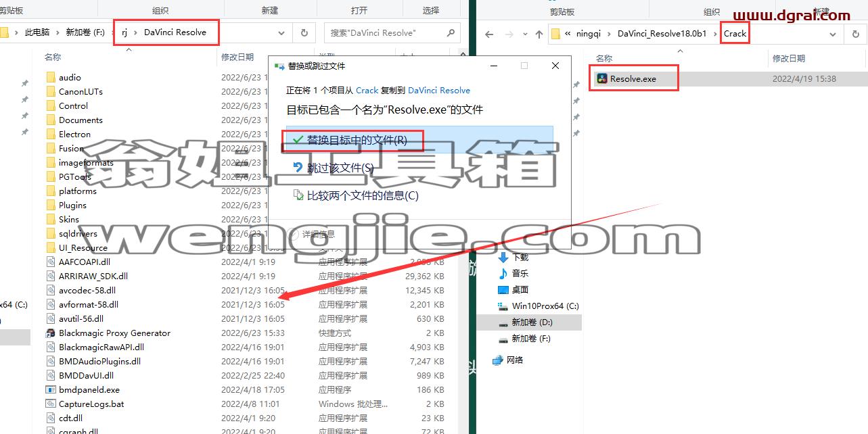Select the AAFCOAPI.dll file icon
868x434 pixels.
[51, 262]
